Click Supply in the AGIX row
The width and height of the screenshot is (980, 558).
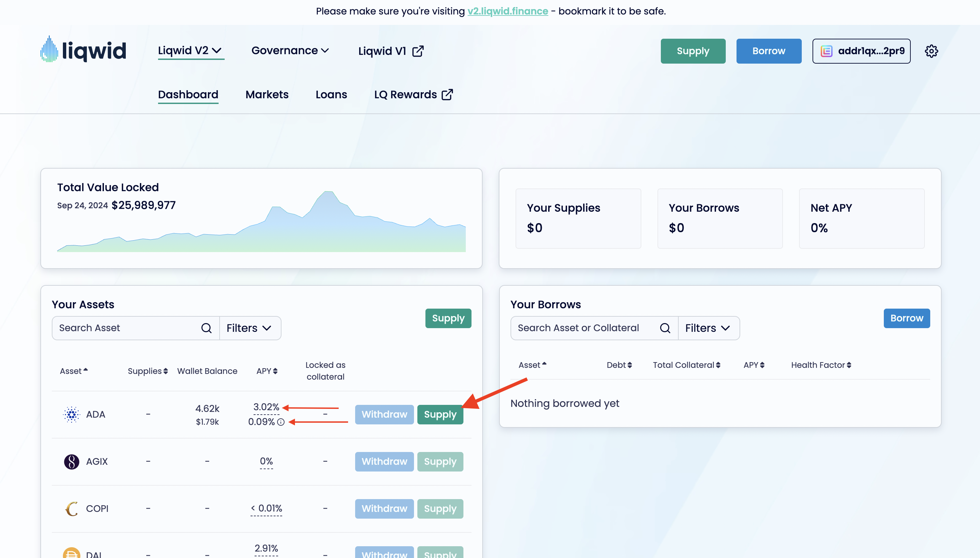pyautogui.click(x=440, y=461)
